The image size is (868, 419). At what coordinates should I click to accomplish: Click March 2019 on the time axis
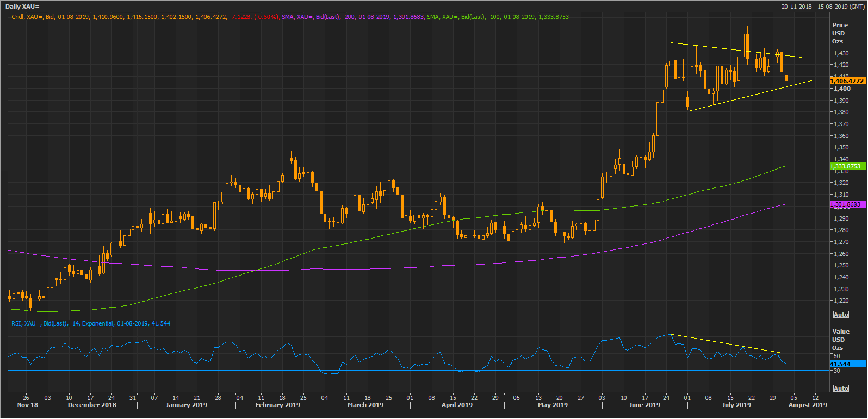(x=365, y=405)
